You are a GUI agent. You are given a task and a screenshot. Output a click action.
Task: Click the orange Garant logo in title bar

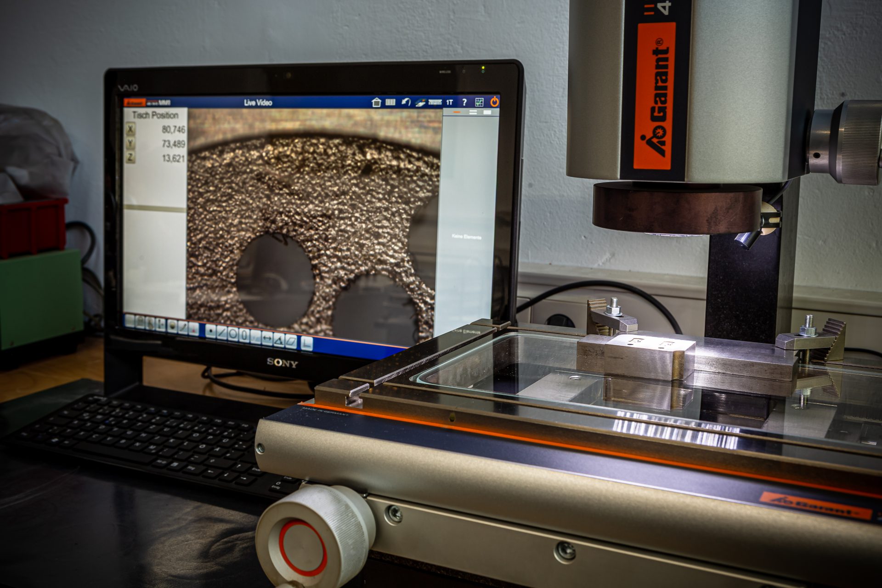click(136, 103)
